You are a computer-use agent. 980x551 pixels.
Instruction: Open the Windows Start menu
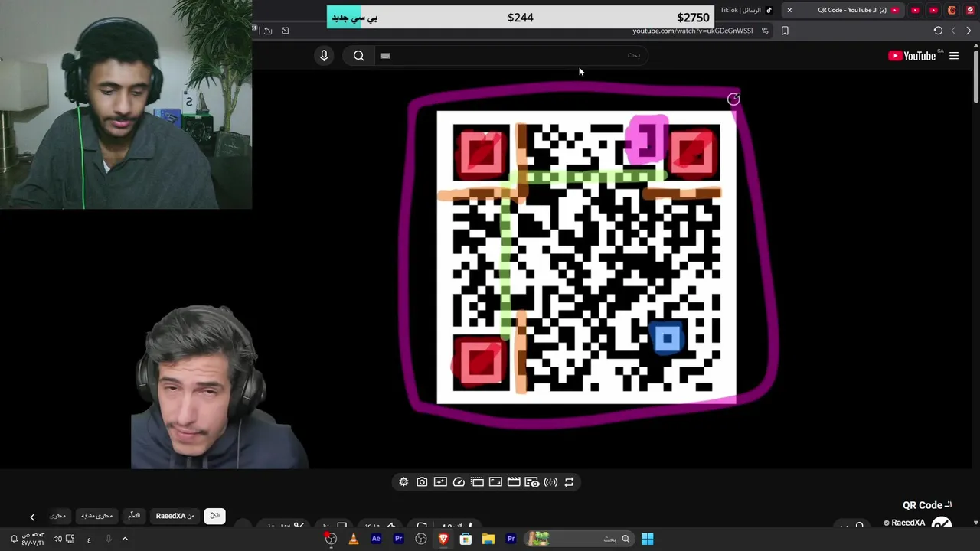click(x=647, y=539)
